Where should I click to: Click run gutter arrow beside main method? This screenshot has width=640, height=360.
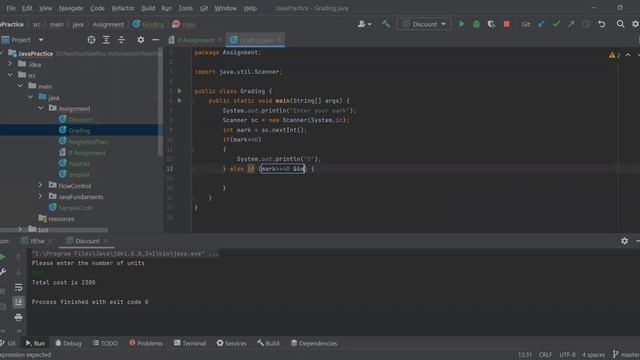[180, 100]
